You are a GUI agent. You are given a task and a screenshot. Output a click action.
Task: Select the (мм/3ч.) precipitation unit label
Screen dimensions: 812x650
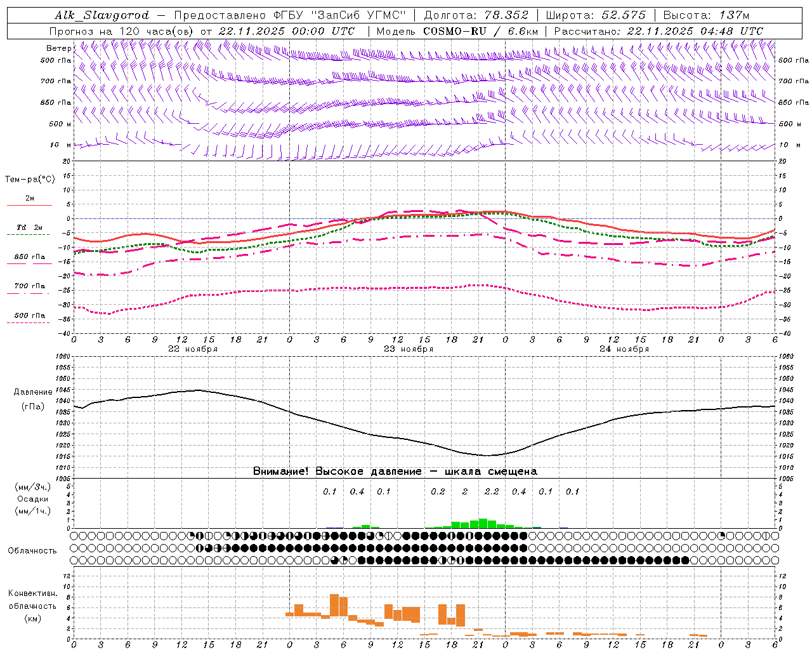33,487
